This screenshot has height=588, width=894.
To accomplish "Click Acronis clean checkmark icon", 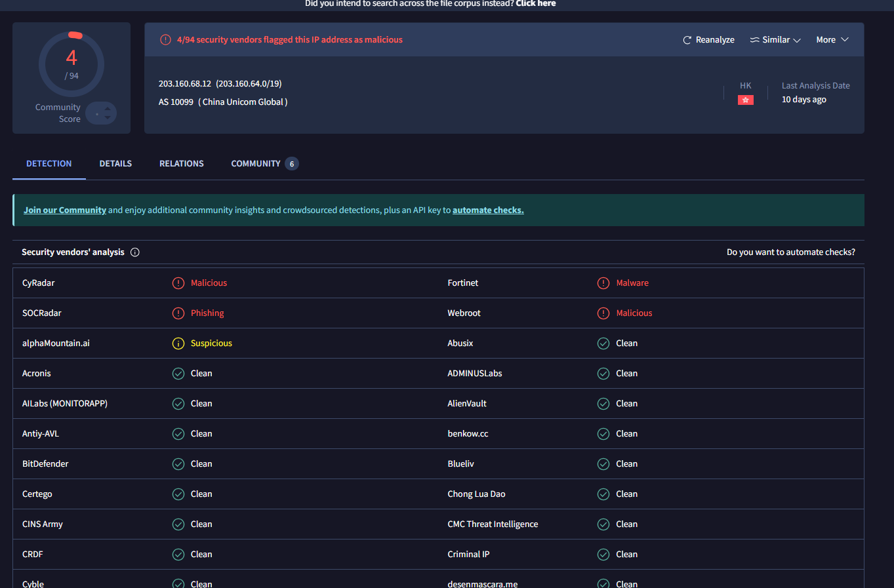I will coord(178,374).
